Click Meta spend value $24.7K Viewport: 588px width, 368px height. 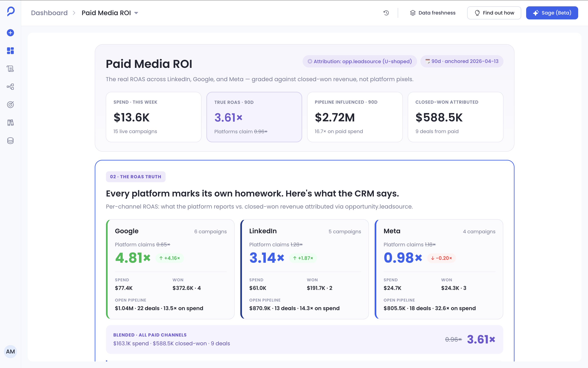coord(392,288)
